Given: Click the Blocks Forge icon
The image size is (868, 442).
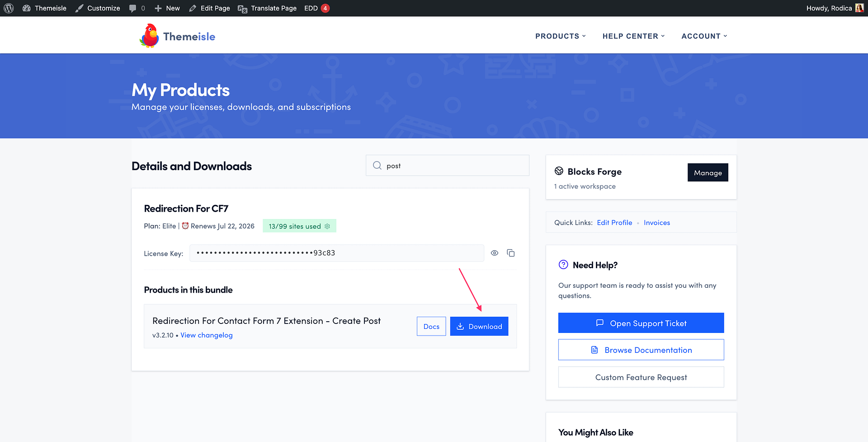Looking at the screenshot, I should point(559,171).
